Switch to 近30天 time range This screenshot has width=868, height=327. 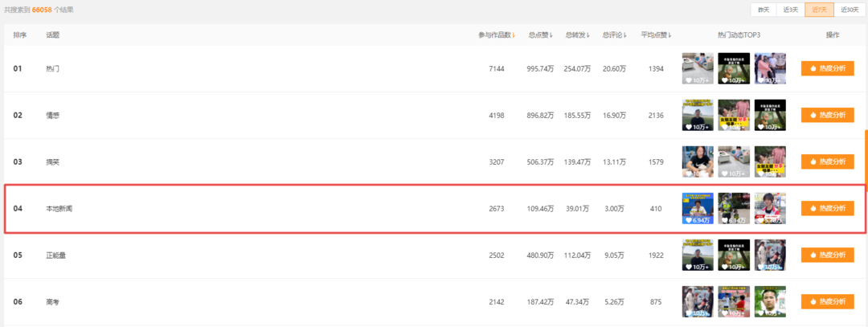coord(849,10)
